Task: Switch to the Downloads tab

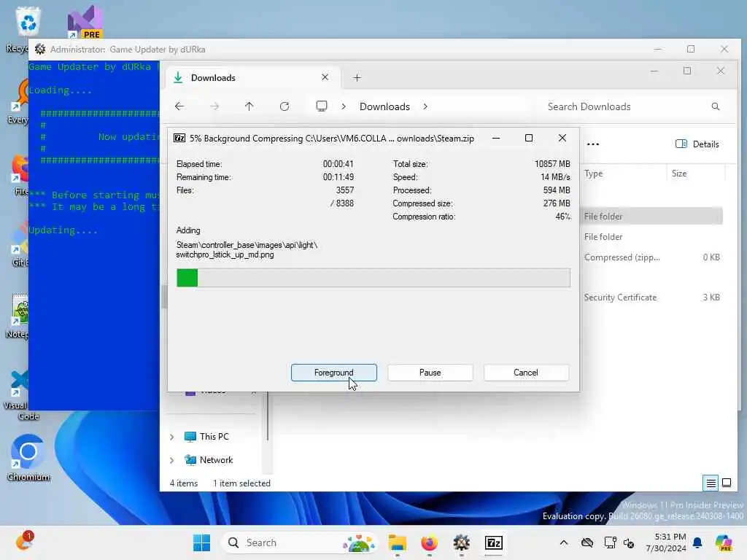Action: pos(252,77)
